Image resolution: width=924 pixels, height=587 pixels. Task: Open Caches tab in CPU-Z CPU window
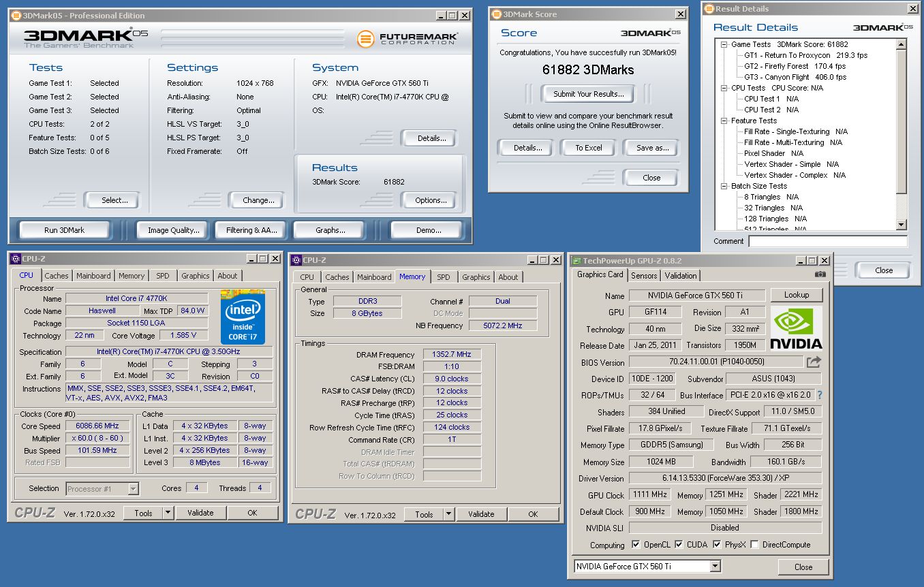(x=57, y=276)
